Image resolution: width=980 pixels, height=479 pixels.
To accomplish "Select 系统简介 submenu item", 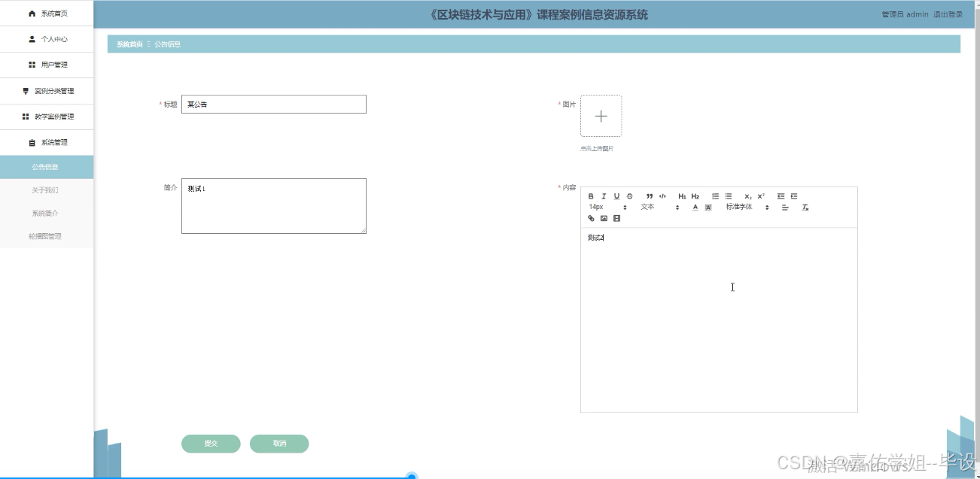I will click(47, 214).
